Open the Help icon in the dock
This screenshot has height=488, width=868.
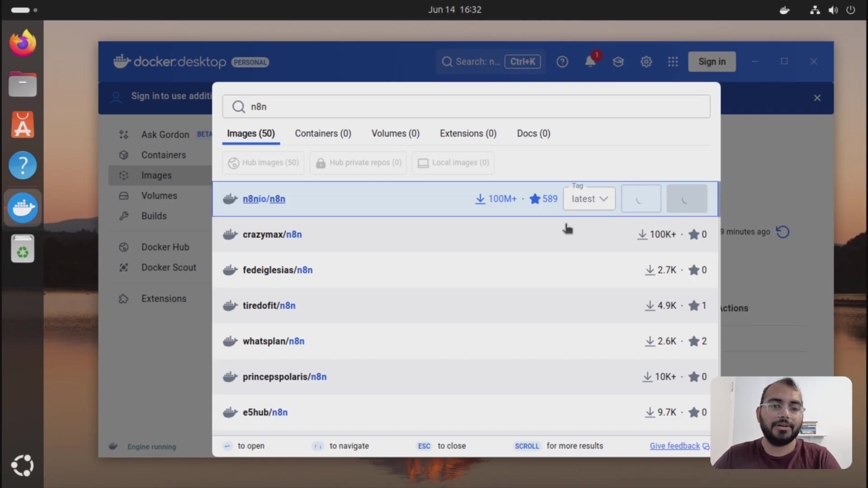[x=23, y=165]
